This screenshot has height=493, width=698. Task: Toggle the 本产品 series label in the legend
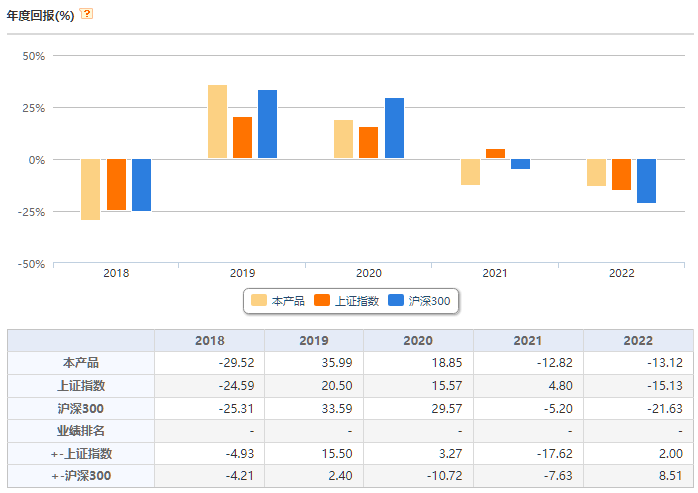tap(288, 301)
